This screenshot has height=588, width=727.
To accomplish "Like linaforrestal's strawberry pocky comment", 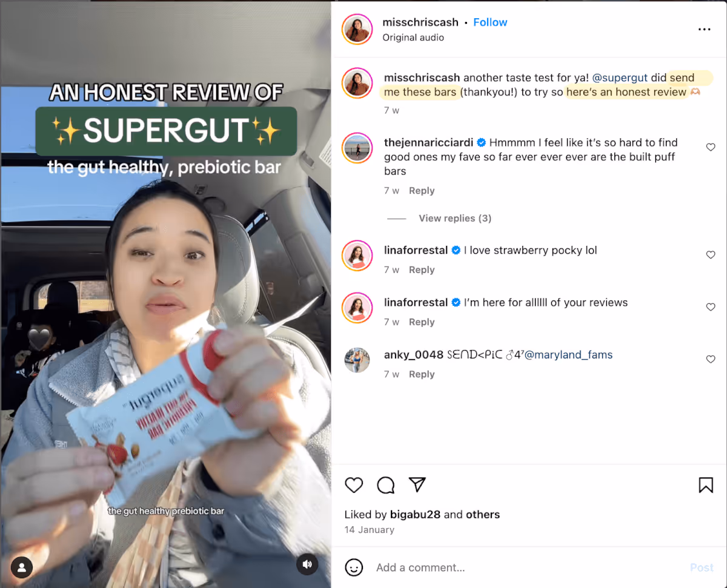I will (711, 255).
